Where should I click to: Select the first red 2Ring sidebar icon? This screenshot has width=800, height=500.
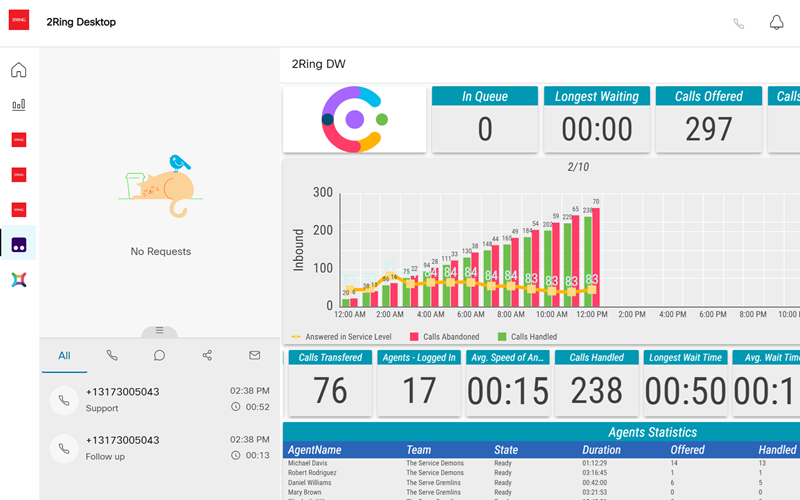(19, 140)
